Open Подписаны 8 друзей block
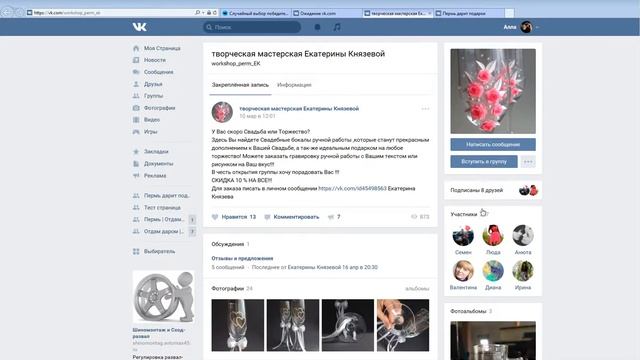 [x=493, y=190]
